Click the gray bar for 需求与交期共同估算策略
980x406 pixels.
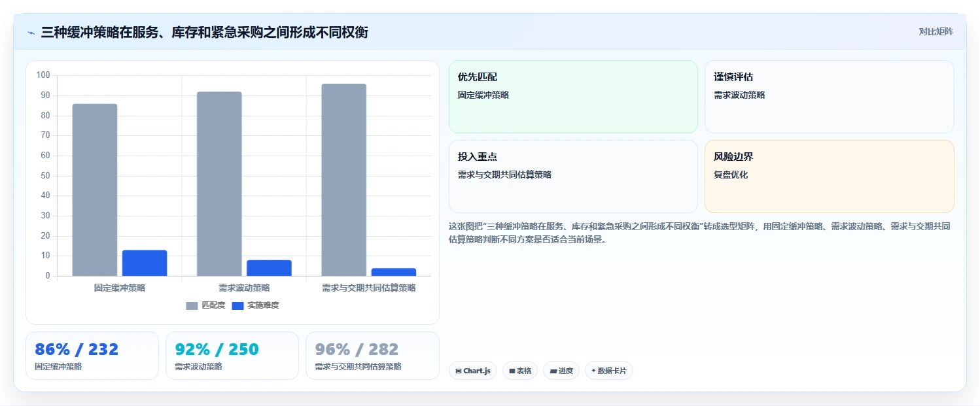pyautogui.click(x=344, y=180)
